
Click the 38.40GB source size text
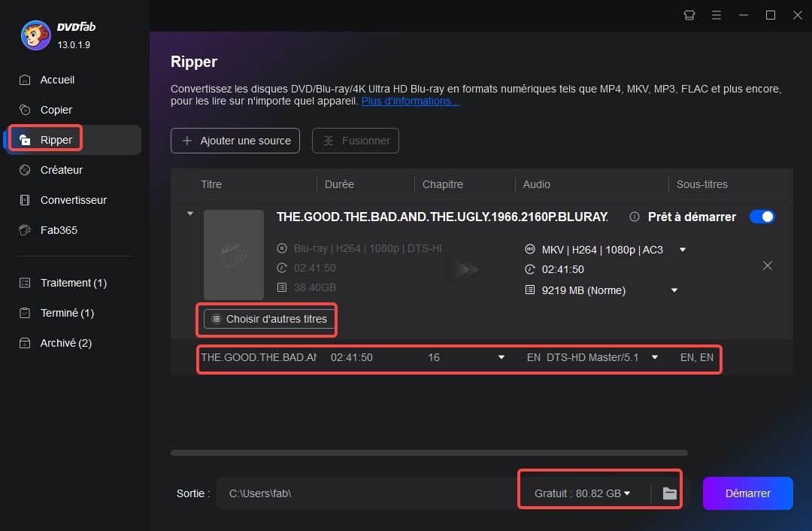pyautogui.click(x=315, y=287)
